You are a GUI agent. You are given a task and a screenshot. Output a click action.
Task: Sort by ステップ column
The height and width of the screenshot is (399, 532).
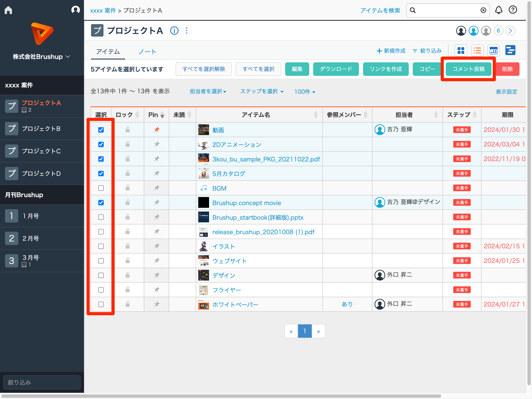tap(474, 115)
